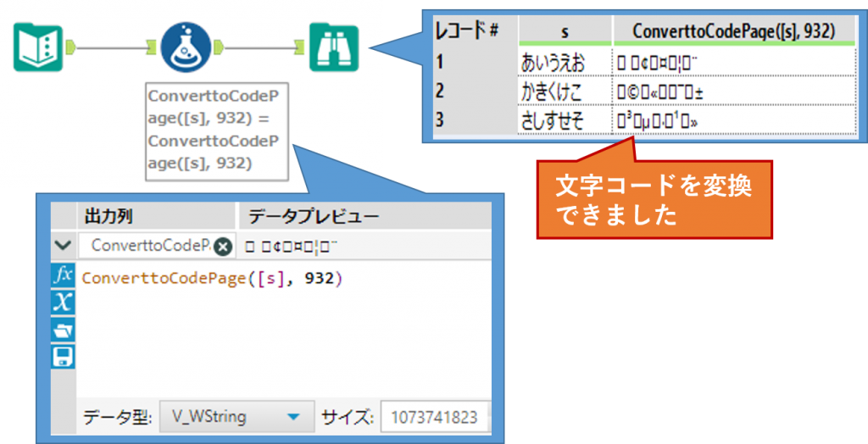868x444 pixels.
Task: Click the size field showing 1073741823
Action: pyautogui.click(x=434, y=417)
